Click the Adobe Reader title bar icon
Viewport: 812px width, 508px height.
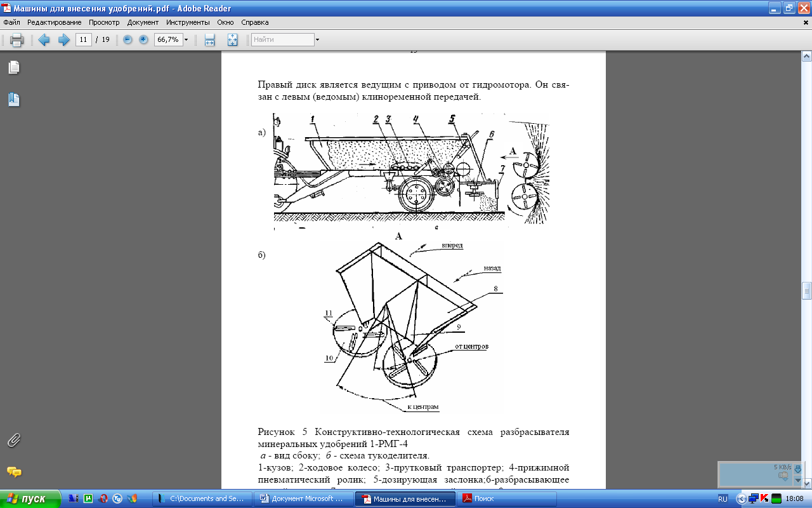click(x=7, y=8)
